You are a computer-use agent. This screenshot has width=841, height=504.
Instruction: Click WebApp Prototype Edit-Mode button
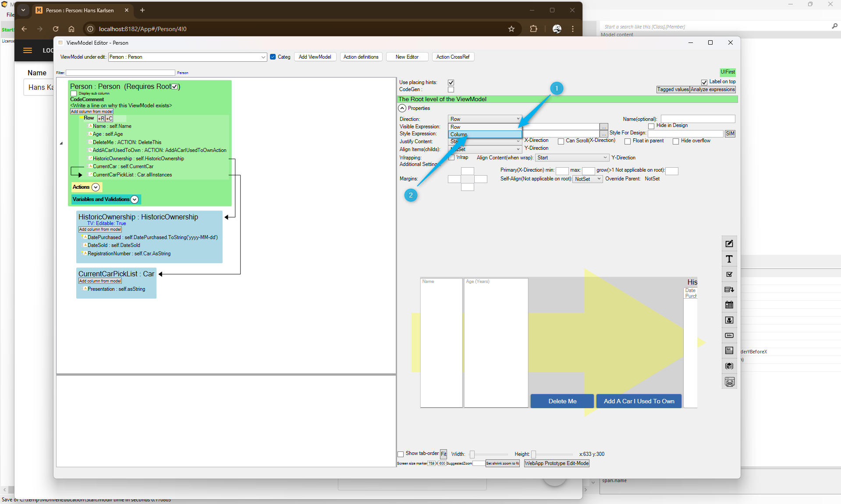557,463
